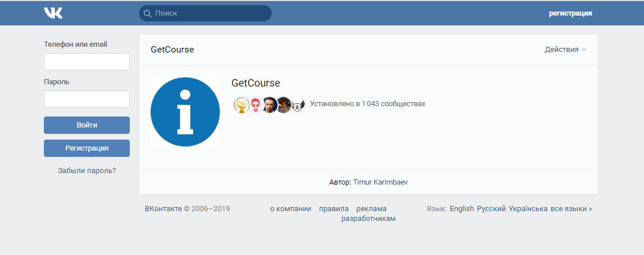Switch language to Українська
This screenshot has height=255, width=644.
[528, 209]
